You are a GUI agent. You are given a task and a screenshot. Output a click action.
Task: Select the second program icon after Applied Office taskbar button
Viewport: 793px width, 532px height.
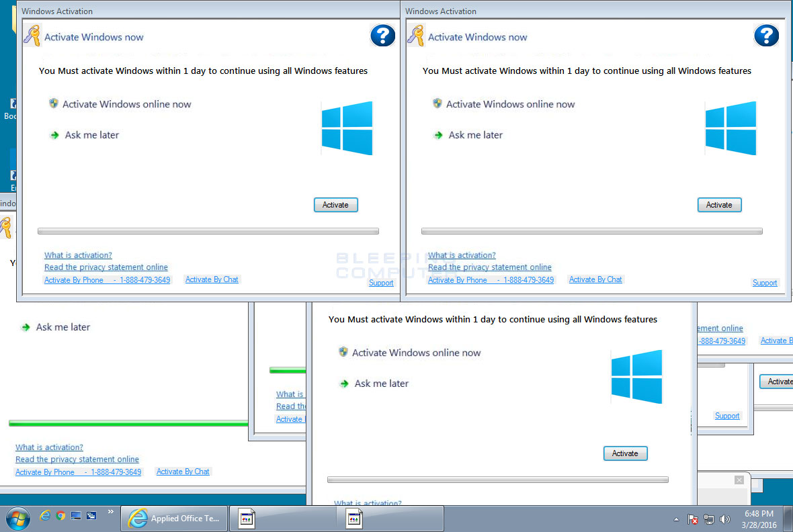click(354, 519)
